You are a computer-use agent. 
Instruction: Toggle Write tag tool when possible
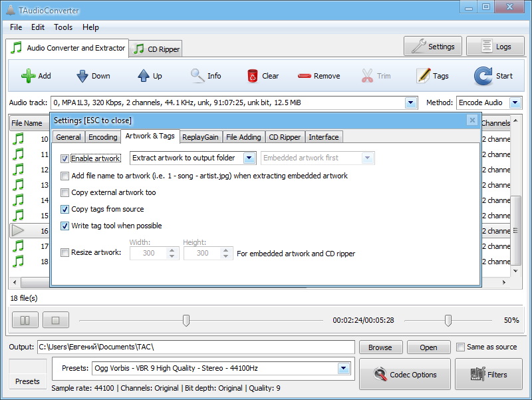click(65, 226)
